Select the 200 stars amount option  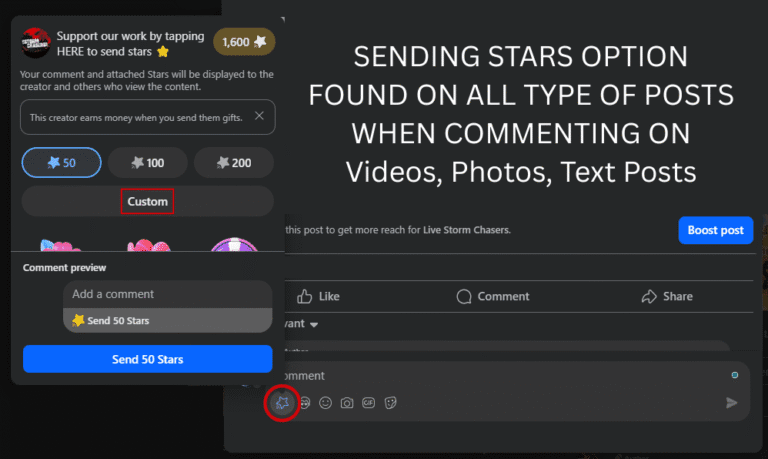click(233, 162)
